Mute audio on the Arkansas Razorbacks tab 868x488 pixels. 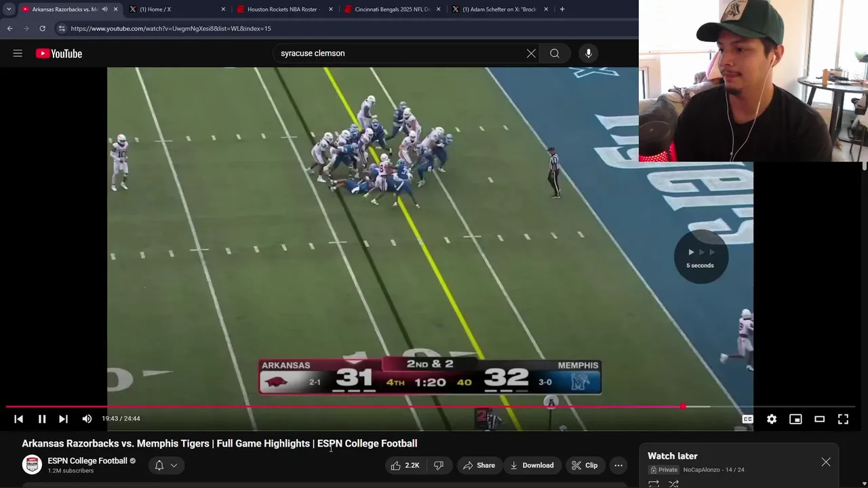pos(104,9)
